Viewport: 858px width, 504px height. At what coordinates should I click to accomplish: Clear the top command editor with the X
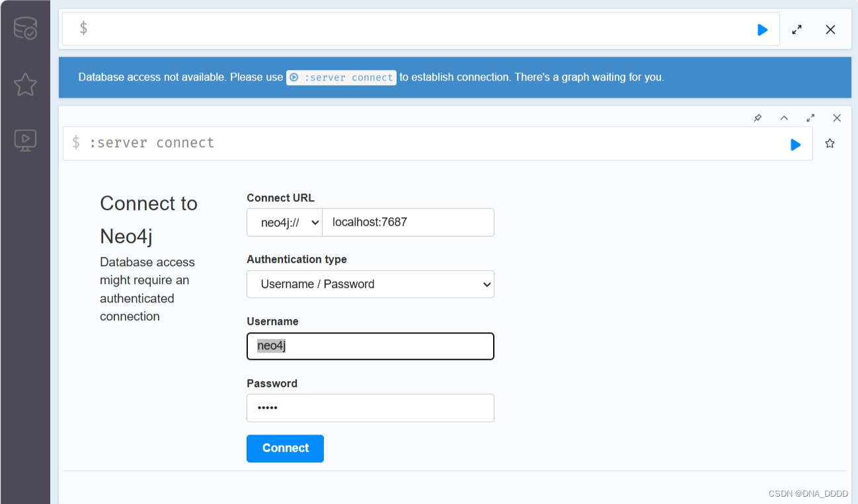point(830,29)
